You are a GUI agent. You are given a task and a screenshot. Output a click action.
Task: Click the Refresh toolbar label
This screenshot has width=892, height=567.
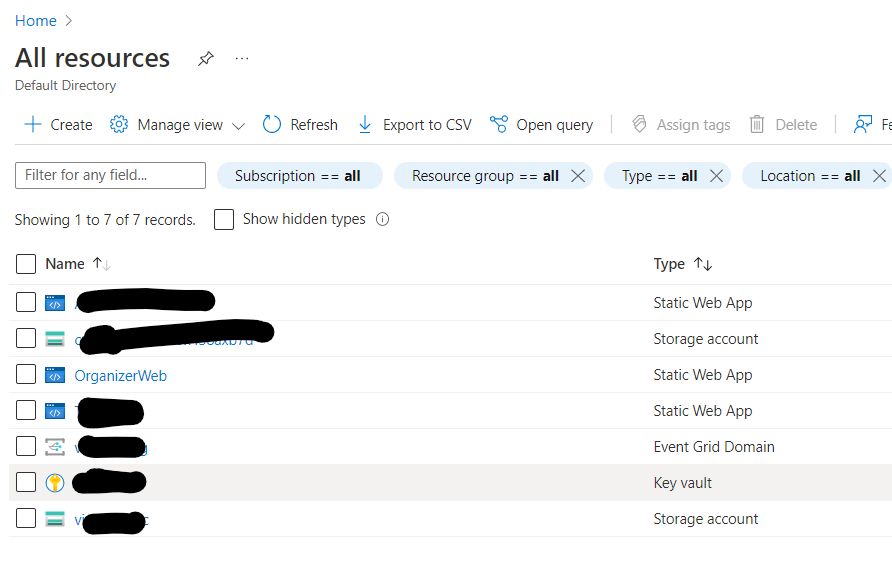click(x=314, y=125)
